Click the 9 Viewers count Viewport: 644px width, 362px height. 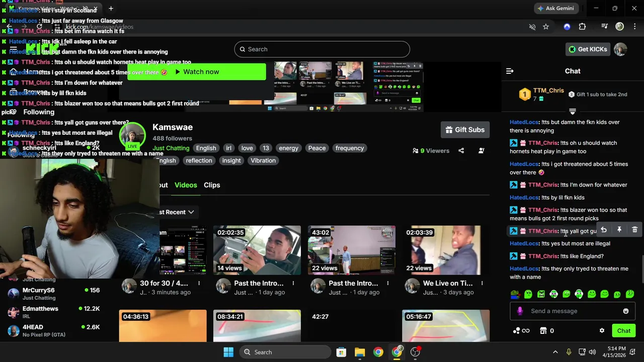pyautogui.click(x=431, y=150)
